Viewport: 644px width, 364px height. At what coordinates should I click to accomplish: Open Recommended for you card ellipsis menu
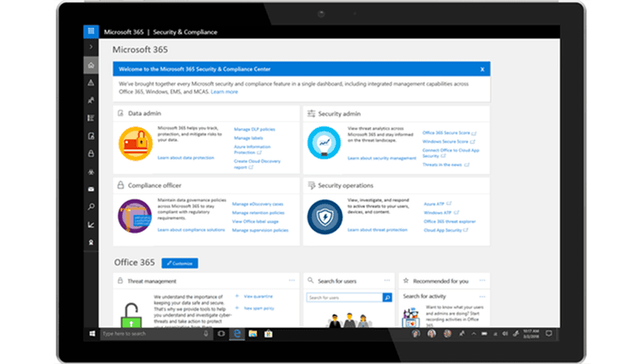click(483, 281)
